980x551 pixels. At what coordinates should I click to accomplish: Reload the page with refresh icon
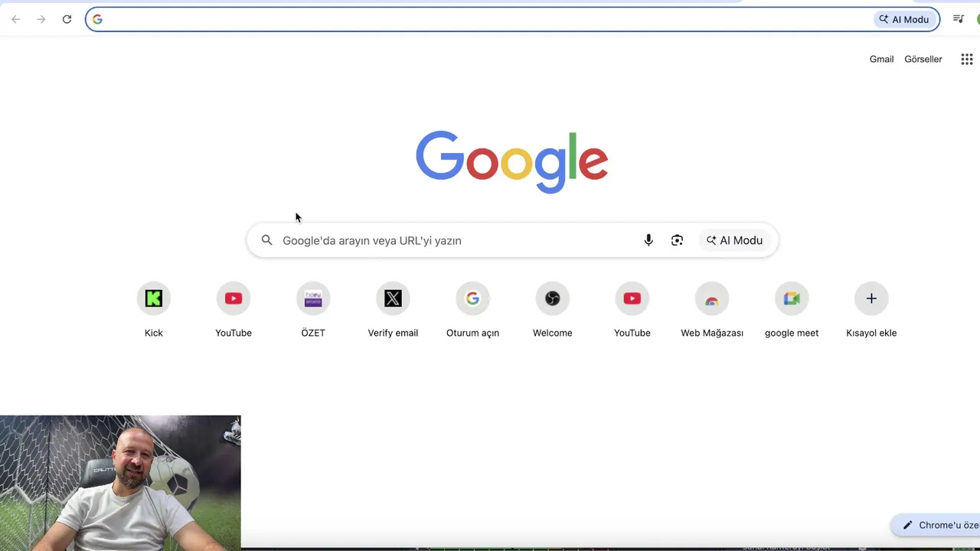click(x=67, y=19)
